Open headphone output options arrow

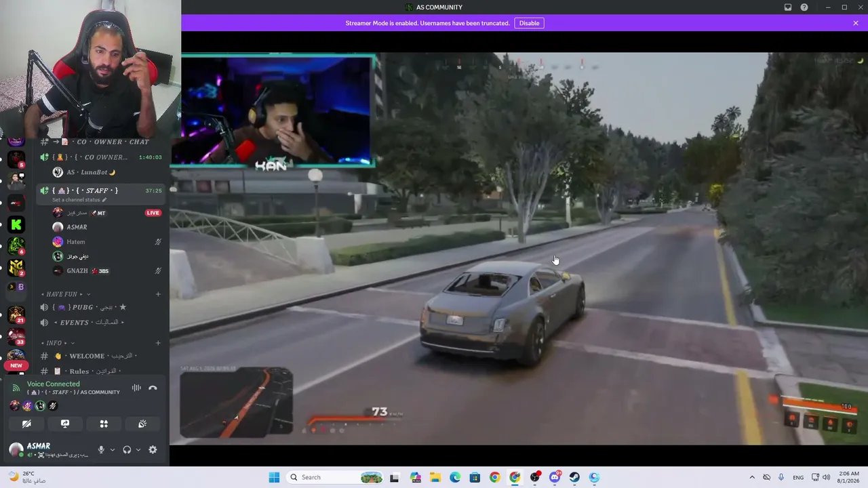pos(138,449)
